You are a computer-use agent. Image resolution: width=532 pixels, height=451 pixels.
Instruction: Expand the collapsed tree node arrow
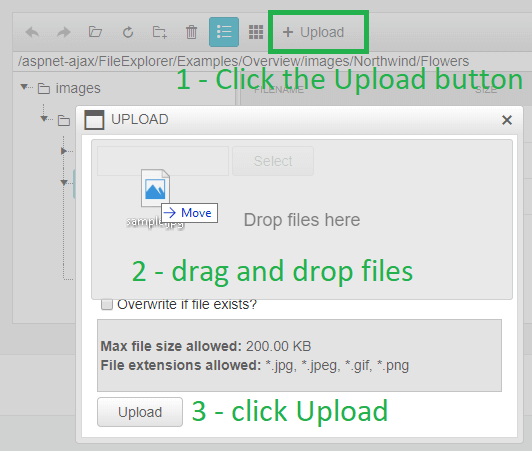(63, 151)
